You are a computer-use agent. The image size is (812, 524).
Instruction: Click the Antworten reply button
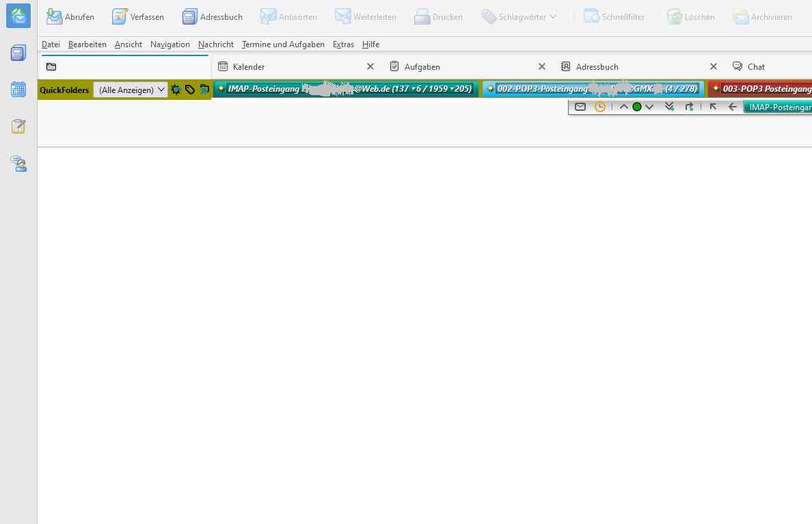click(x=288, y=17)
